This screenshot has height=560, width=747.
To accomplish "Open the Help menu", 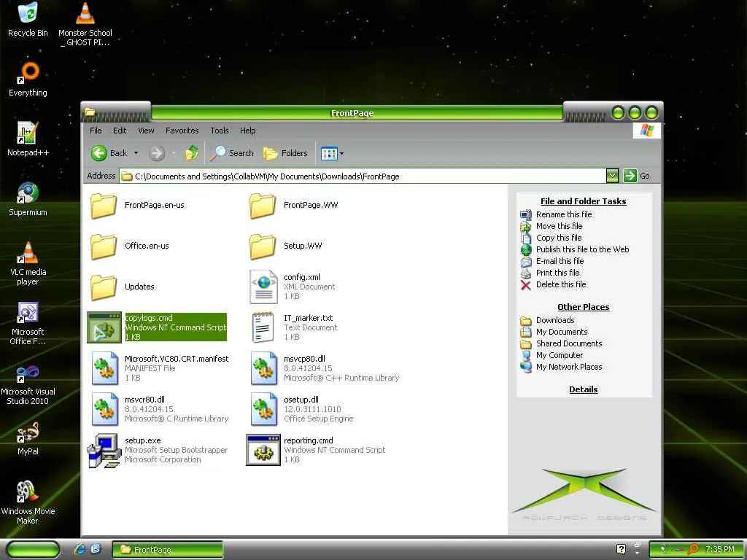I will coord(248,131).
